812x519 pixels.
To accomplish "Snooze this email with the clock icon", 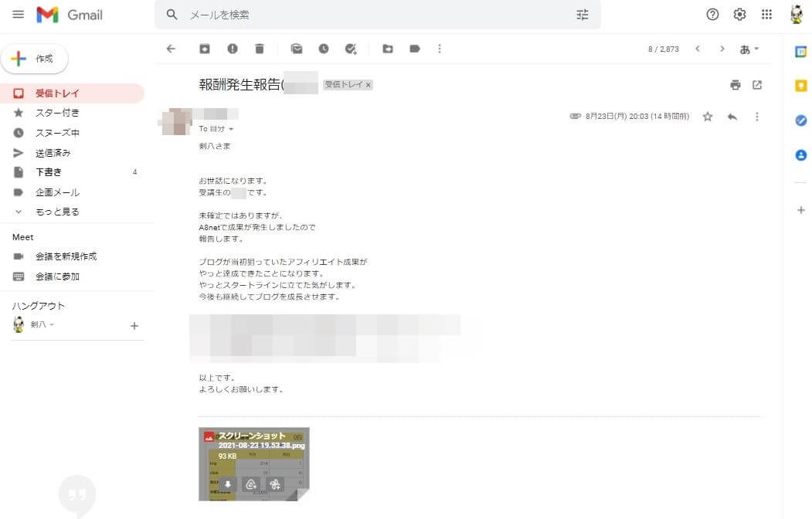I will click(324, 49).
